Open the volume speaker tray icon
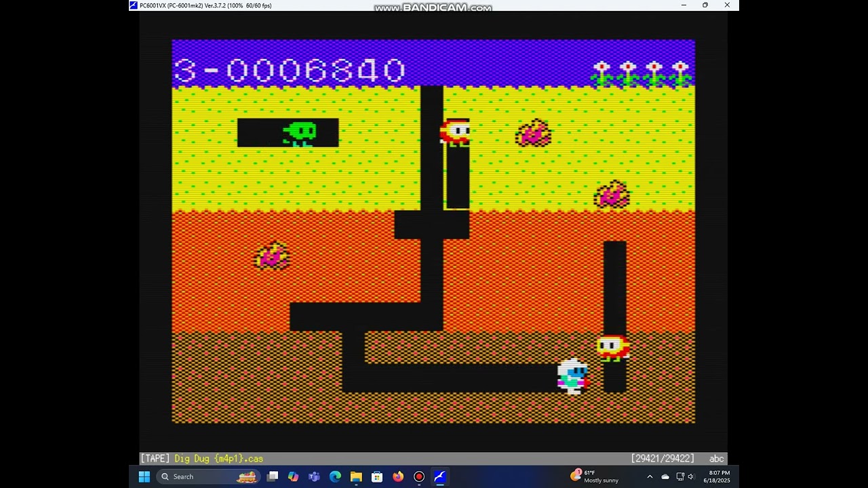Viewport: 868px width, 488px height. (x=691, y=476)
